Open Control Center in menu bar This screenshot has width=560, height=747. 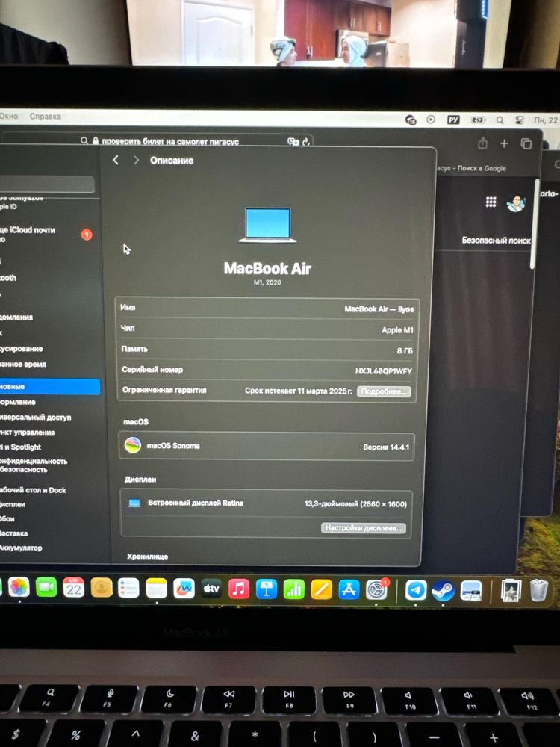pos(520,120)
